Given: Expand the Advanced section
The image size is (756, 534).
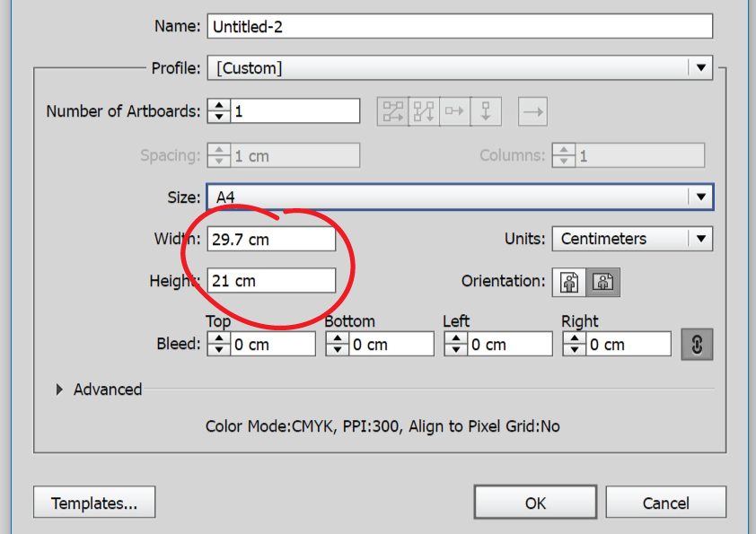Looking at the screenshot, I should click(61, 390).
